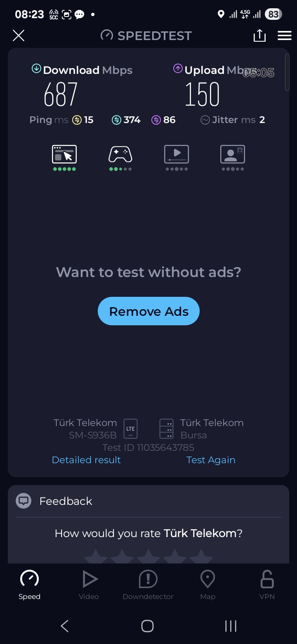Open the Downdetector tab
Image resolution: width=297 pixels, height=644 pixels.
click(148, 585)
